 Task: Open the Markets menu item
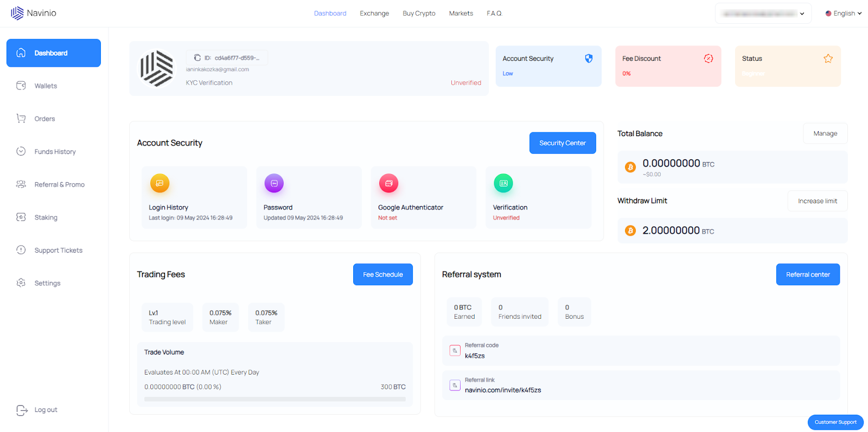(x=461, y=14)
